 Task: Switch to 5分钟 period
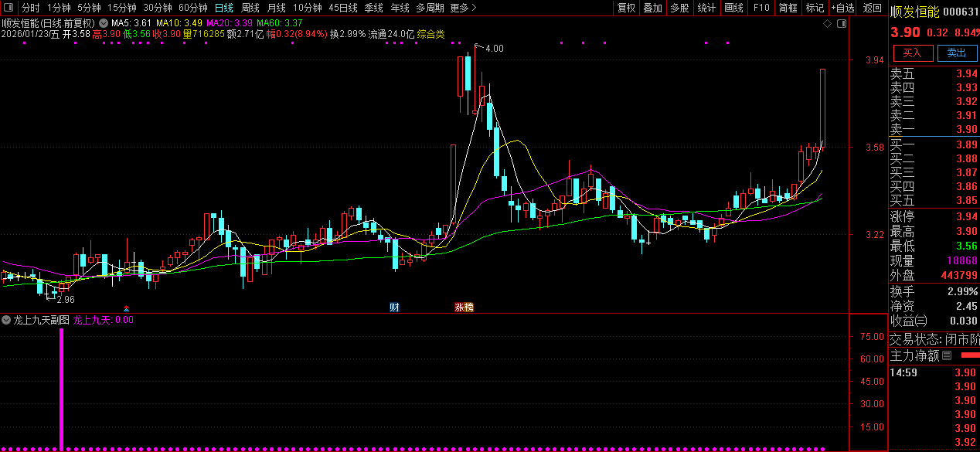(x=89, y=8)
